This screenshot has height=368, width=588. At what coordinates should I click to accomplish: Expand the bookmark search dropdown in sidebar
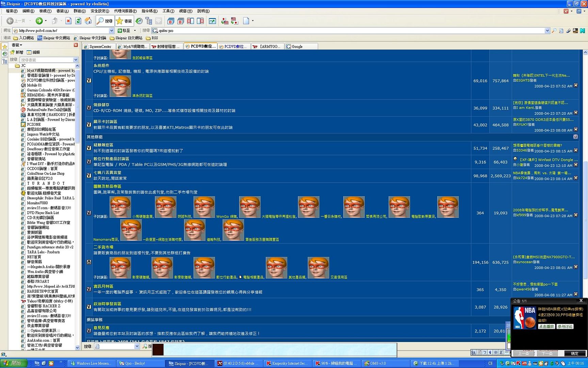click(x=76, y=60)
